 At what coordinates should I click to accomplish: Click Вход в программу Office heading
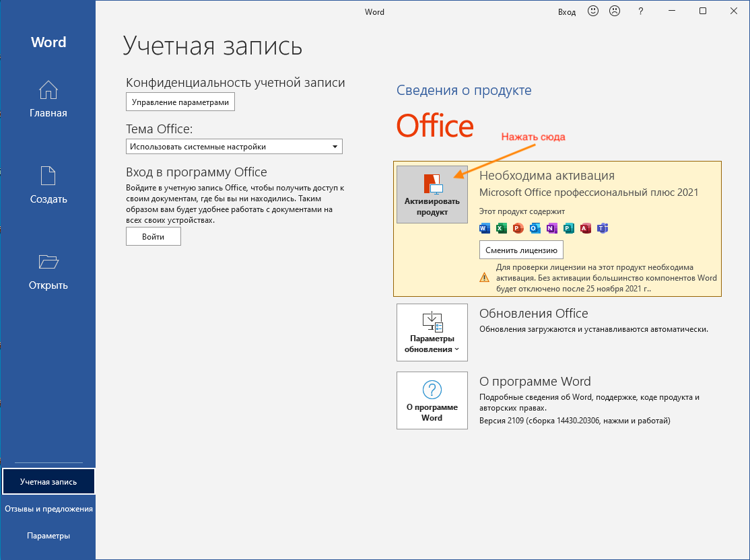tap(197, 172)
